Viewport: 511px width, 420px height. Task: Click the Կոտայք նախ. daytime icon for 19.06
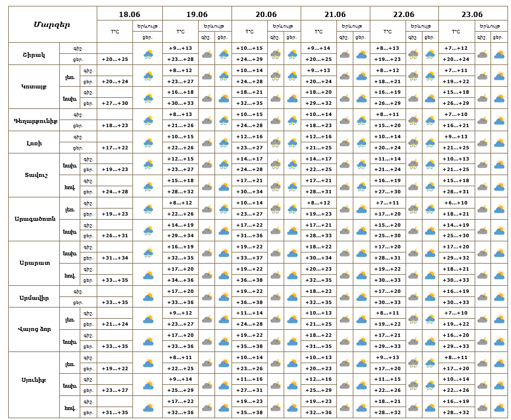224,98
